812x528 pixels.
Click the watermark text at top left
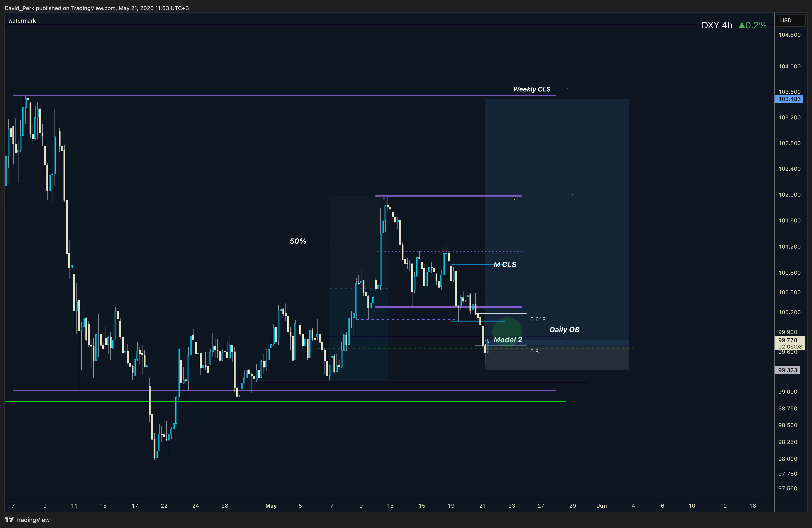[22, 21]
